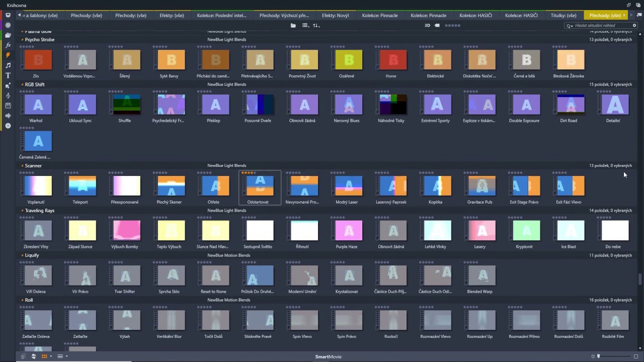This screenshot has width=644, height=362.
Task: Toggle the tag filter icon
Action: coord(437,25)
